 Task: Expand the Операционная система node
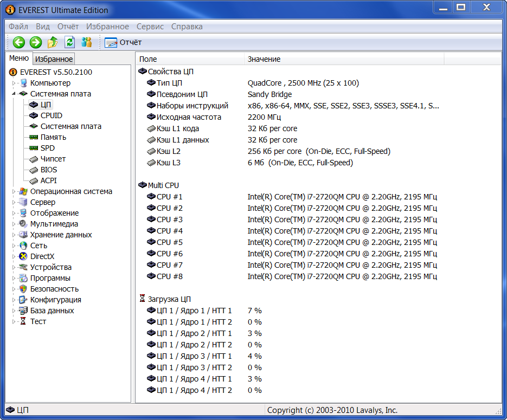click(14, 191)
